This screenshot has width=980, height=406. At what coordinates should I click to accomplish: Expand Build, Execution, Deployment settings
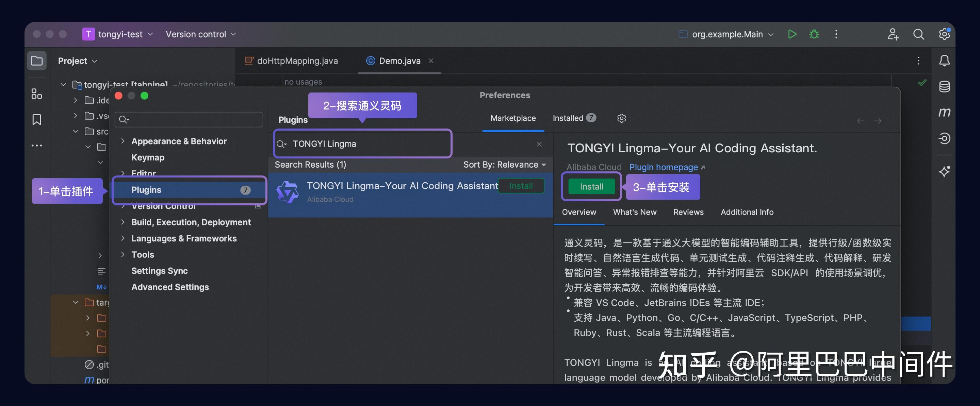tap(122, 222)
